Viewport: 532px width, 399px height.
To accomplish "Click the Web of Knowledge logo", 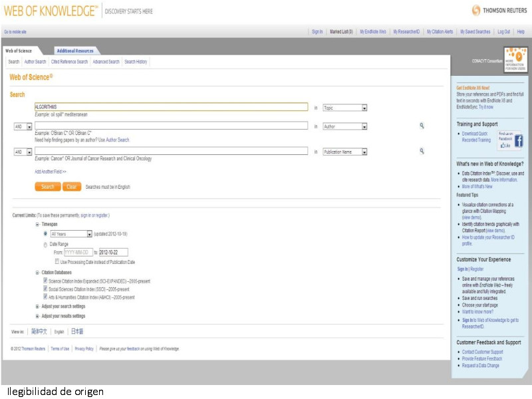I will [51, 11].
